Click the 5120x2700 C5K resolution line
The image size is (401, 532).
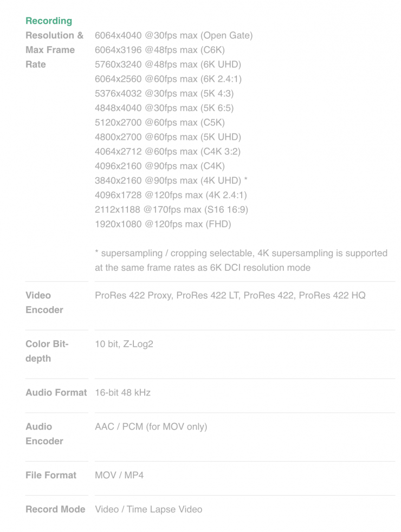[x=159, y=122]
